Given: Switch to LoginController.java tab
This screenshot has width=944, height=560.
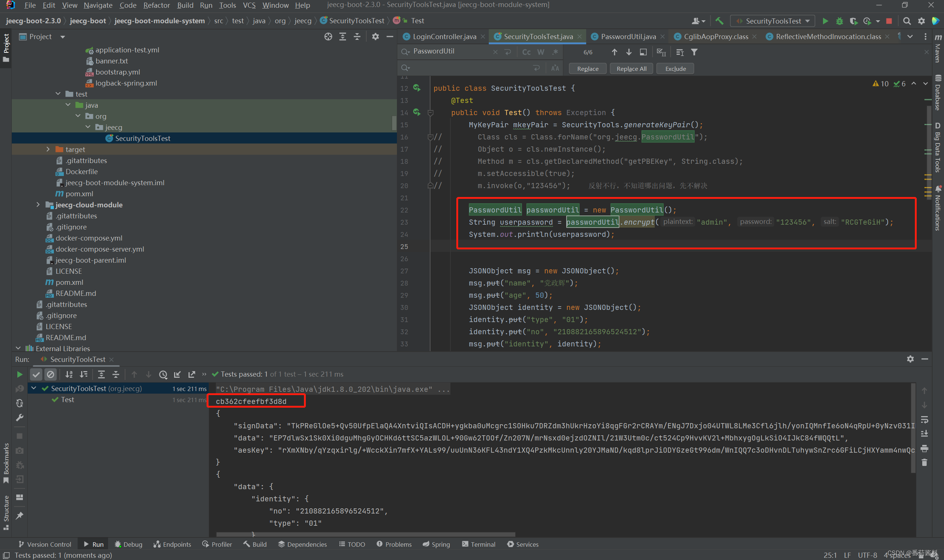Looking at the screenshot, I should [x=444, y=37].
